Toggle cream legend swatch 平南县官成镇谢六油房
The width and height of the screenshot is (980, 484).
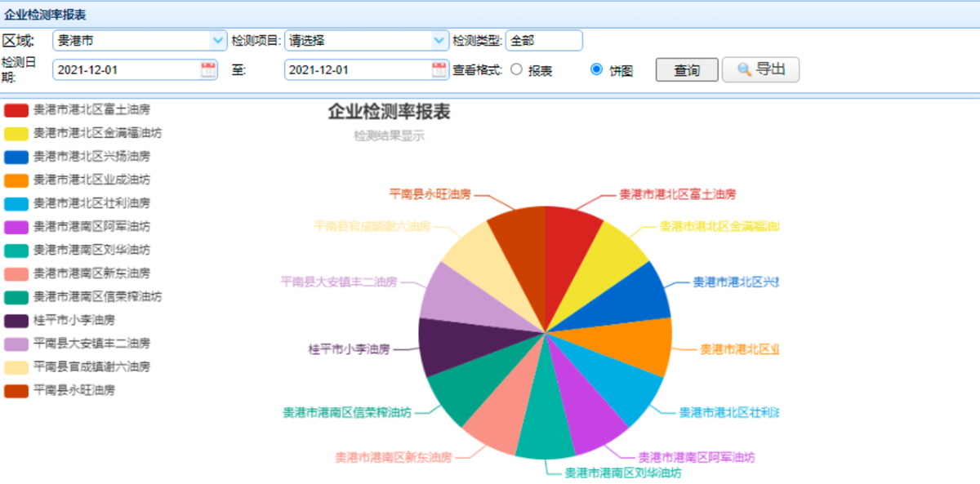click(16, 367)
